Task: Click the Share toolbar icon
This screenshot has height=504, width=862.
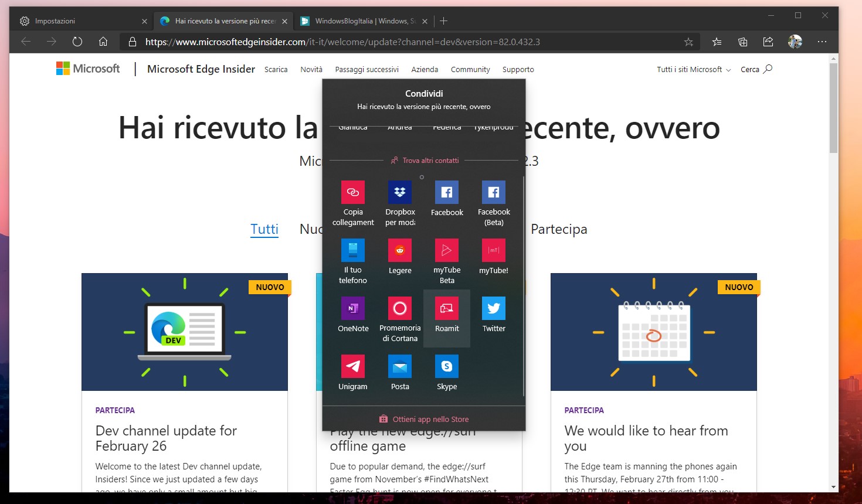Action: point(768,42)
